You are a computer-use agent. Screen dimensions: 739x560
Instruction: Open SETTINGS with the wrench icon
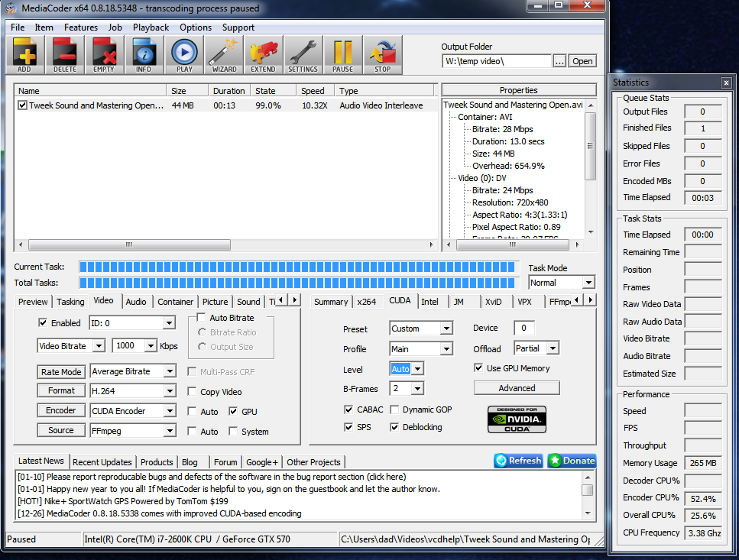point(303,55)
